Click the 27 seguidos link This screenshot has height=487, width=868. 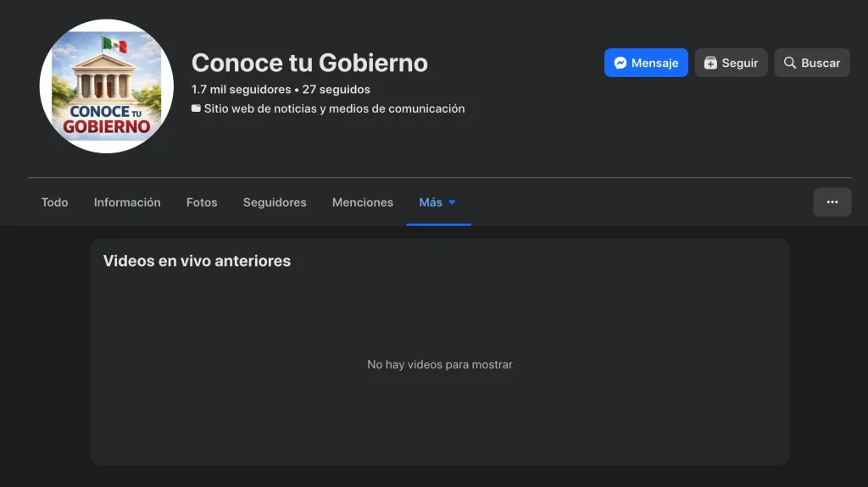pos(336,90)
